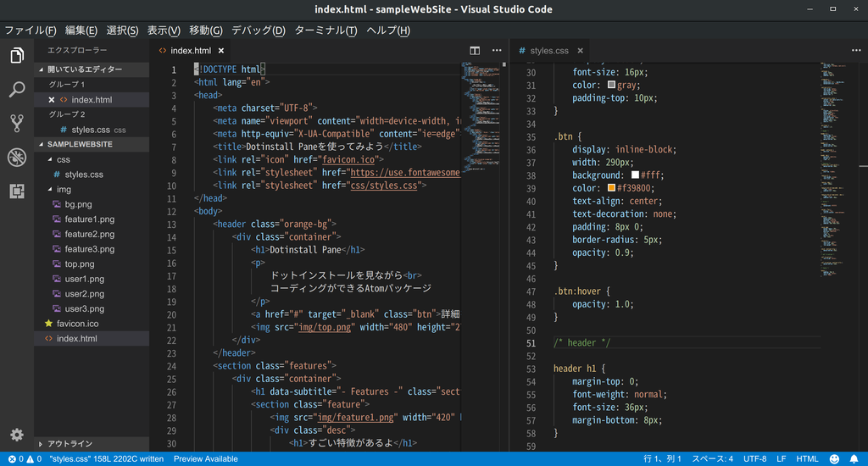Click the feature2.png image file icon

[57, 234]
